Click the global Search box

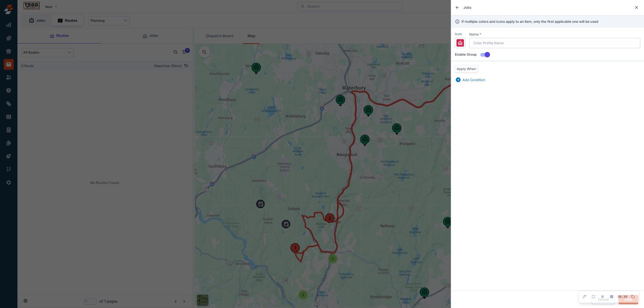350,6
